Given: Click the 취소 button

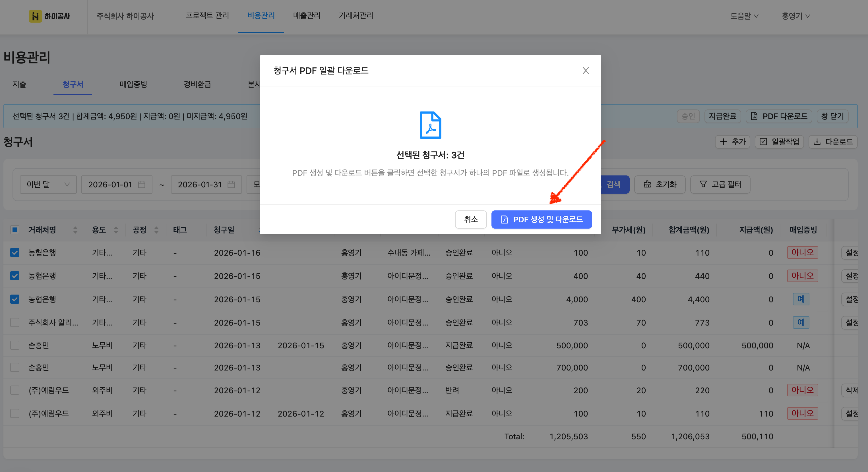Looking at the screenshot, I should 470,220.
